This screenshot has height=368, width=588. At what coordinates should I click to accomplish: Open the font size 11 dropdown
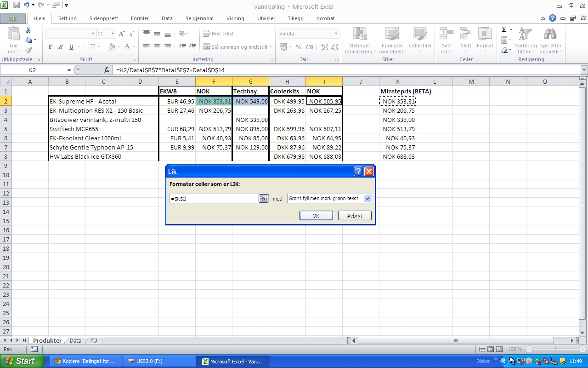[x=113, y=34]
